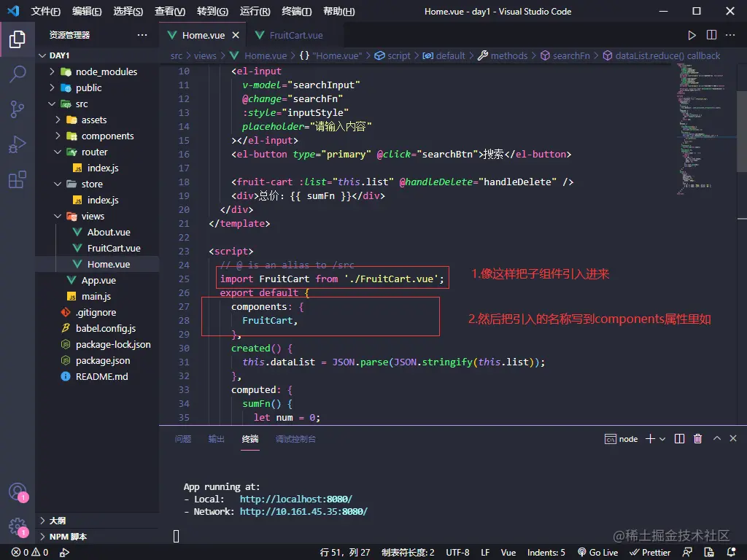The image size is (747, 560).
Task: Open the new terminal profile dropdown arrow
Action: tap(662, 439)
